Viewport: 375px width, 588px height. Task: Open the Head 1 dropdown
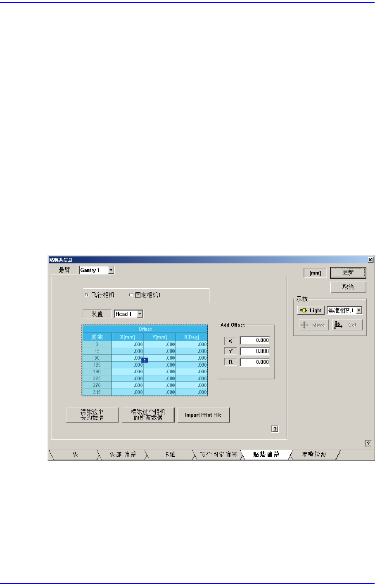[x=140, y=314]
